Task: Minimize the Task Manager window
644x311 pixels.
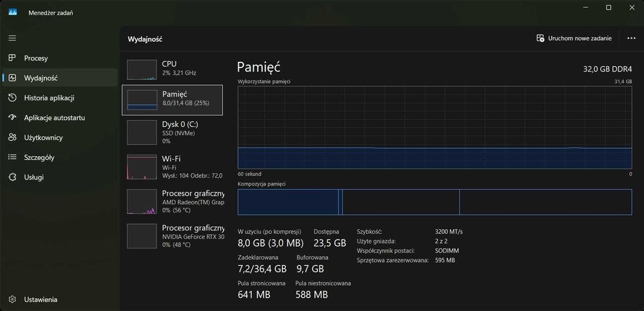Action: tap(586, 7)
